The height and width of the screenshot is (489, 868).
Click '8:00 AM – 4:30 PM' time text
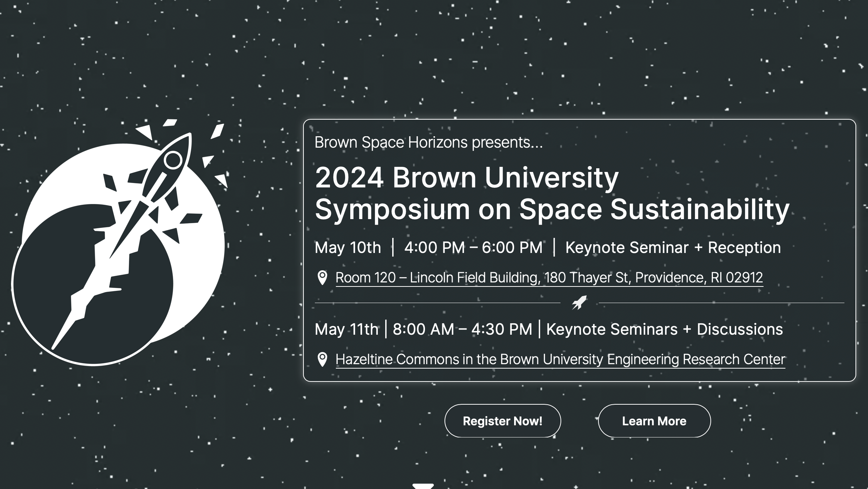[463, 329]
